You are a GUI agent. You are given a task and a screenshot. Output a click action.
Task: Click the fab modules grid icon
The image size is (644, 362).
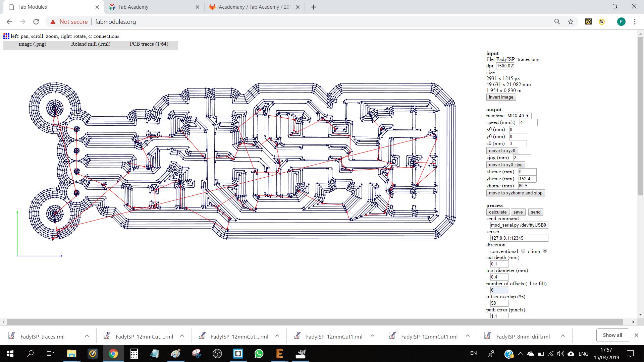point(6,36)
